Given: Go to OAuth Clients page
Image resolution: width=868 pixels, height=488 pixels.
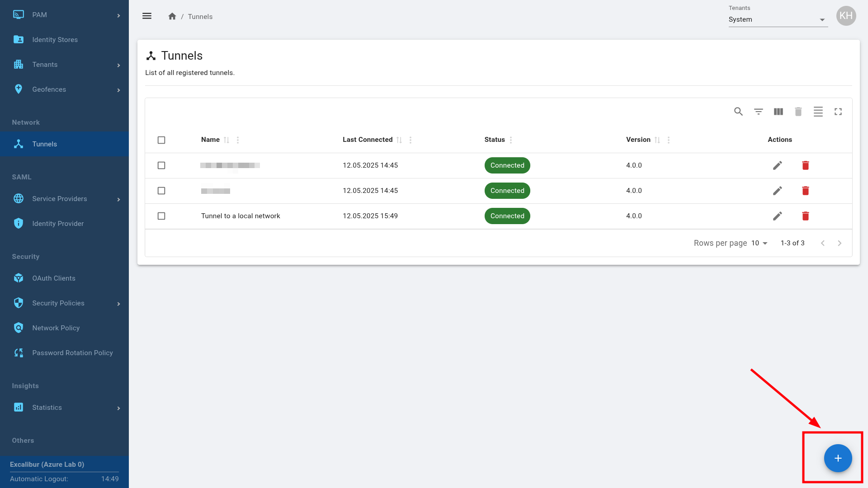Looking at the screenshot, I should click(x=53, y=278).
